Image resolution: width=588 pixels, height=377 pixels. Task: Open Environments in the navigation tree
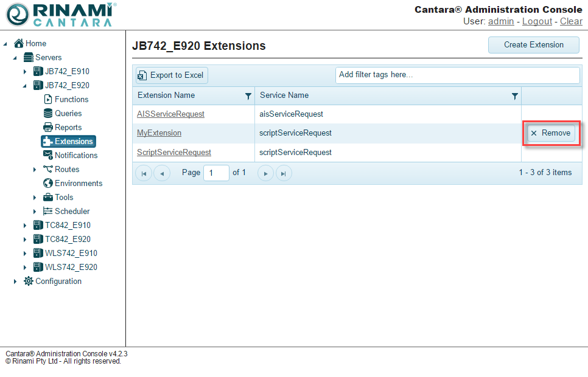78,183
